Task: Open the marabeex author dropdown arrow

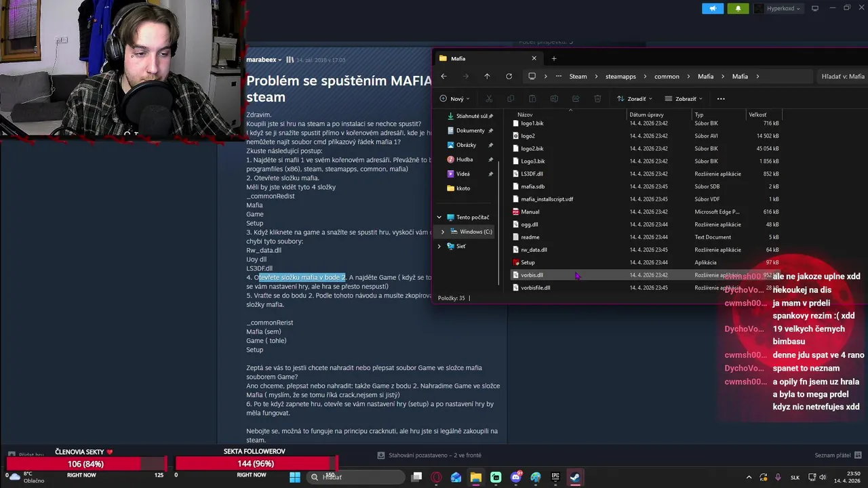Action: pyautogui.click(x=280, y=60)
